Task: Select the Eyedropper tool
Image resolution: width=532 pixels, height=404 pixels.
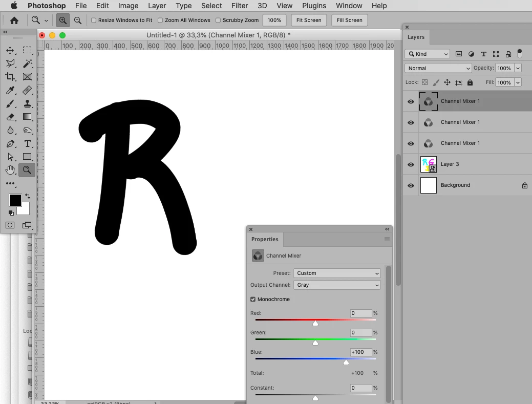Action: tap(10, 90)
